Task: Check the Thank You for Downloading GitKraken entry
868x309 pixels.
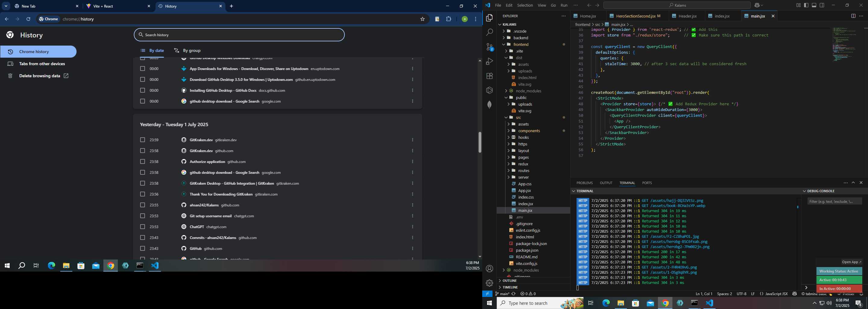Action: pyautogui.click(x=142, y=194)
